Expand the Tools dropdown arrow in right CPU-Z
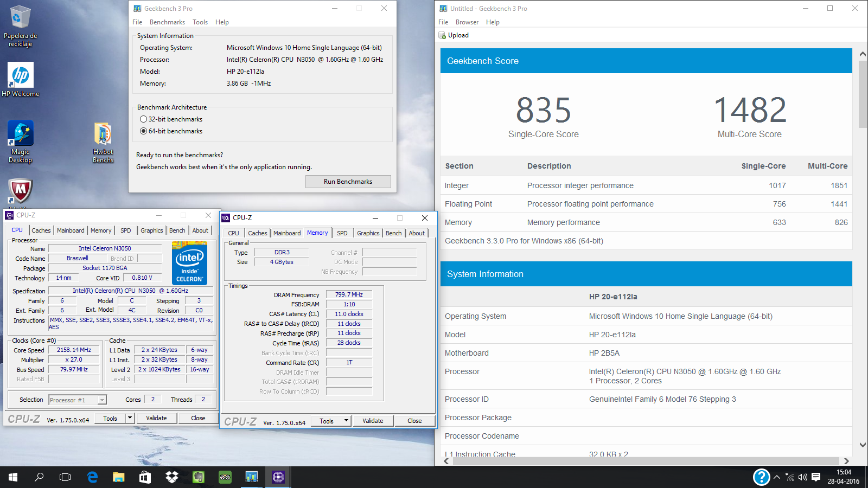This screenshot has height=488, width=868. [346, 421]
